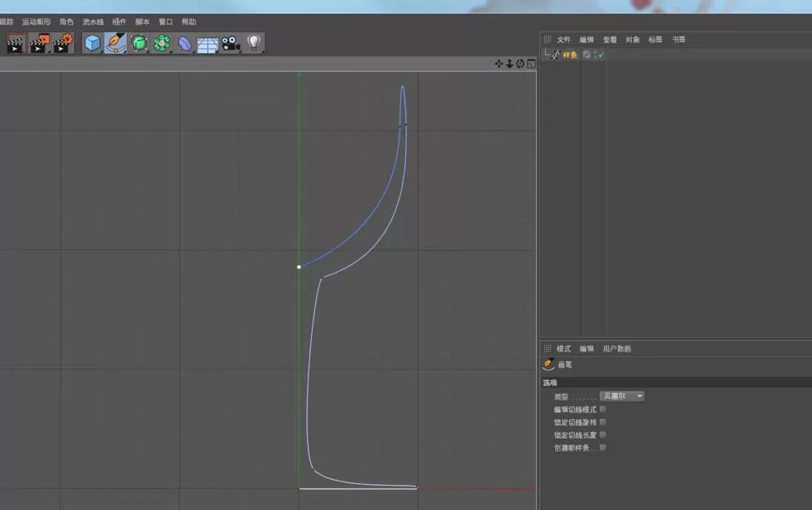Enable 创建新样条 checkbox
Viewport: 812px width, 510px height.
point(603,447)
